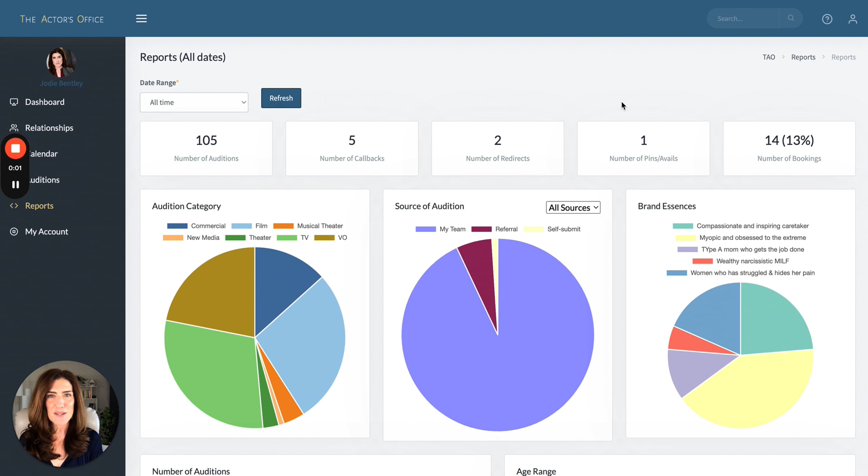The height and width of the screenshot is (476, 868).
Task: Open the help question mark icon
Action: pyautogui.click(x=827, y=19)
